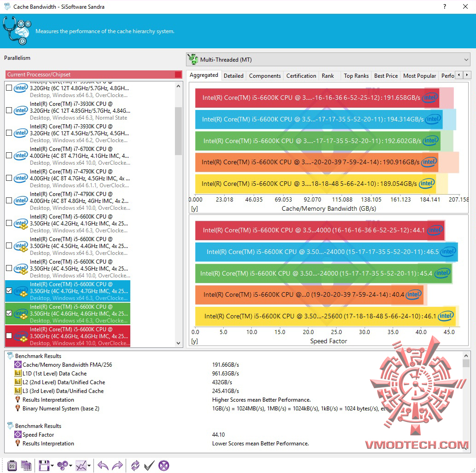Image resolution: width=476 pixels, height=473 pixels.
Task: Open the Top Ranks tab
Action: (356, 75)
